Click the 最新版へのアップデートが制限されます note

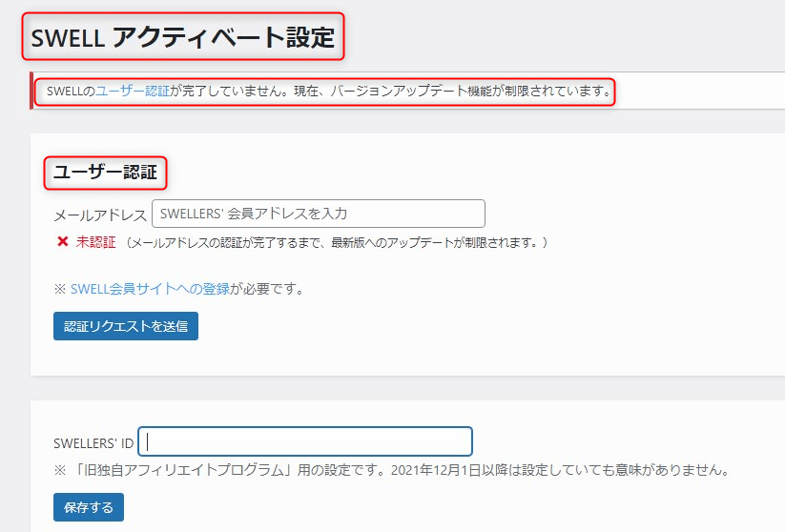tap(337, 243)
